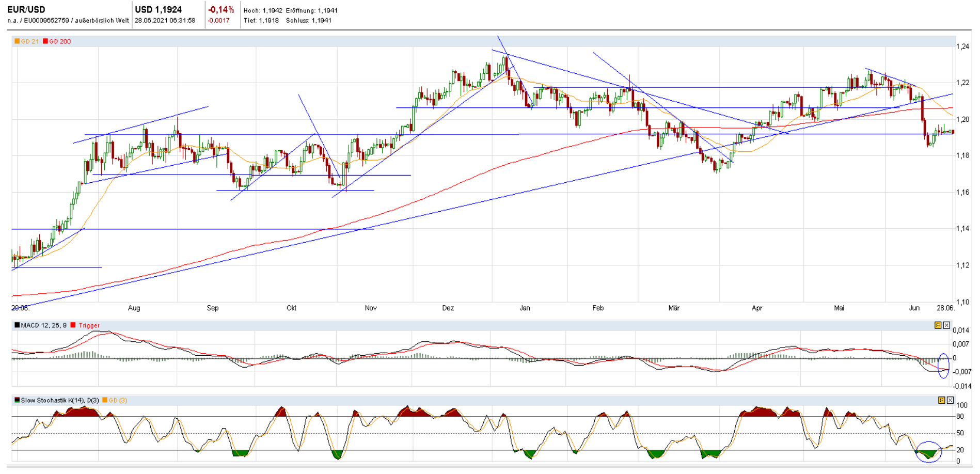Click the 'Sep' date axis label
980x474 pixels.
213,308
